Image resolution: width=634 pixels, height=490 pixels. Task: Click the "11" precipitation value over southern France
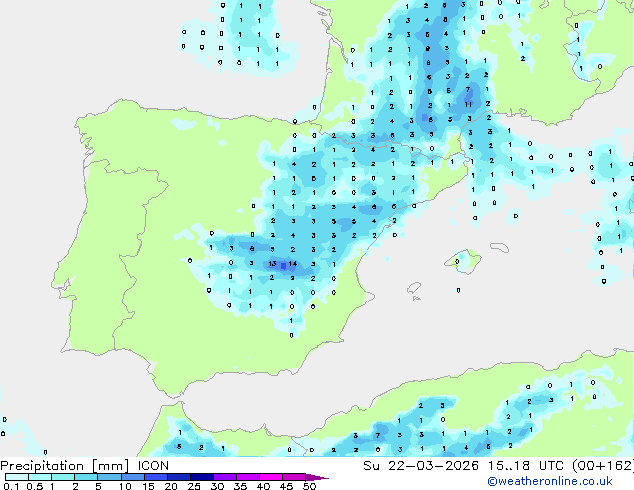468,104
